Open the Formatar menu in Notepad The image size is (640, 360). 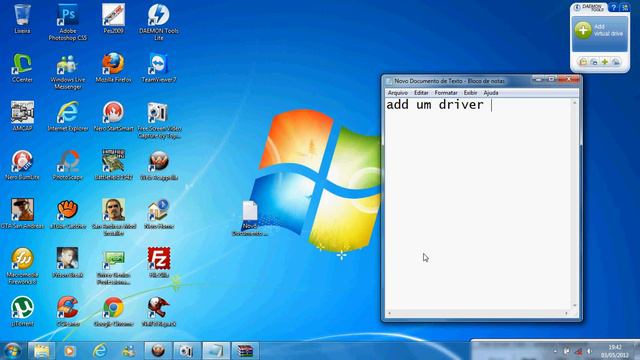446,93
